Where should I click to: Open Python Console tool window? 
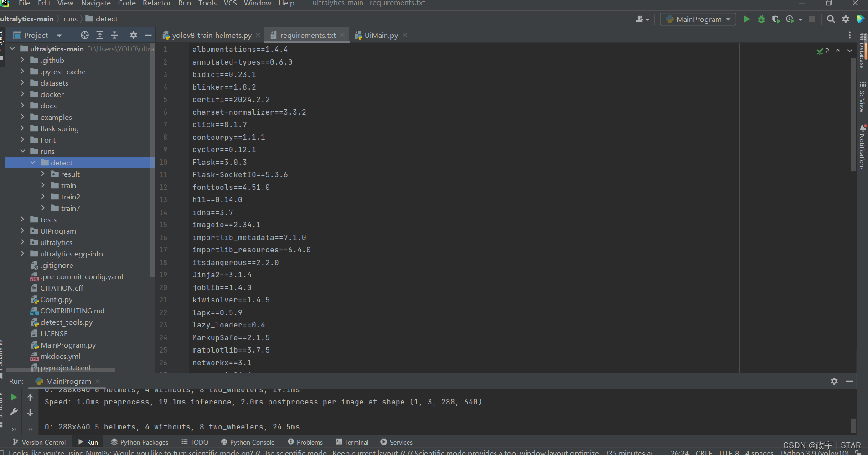248,442
